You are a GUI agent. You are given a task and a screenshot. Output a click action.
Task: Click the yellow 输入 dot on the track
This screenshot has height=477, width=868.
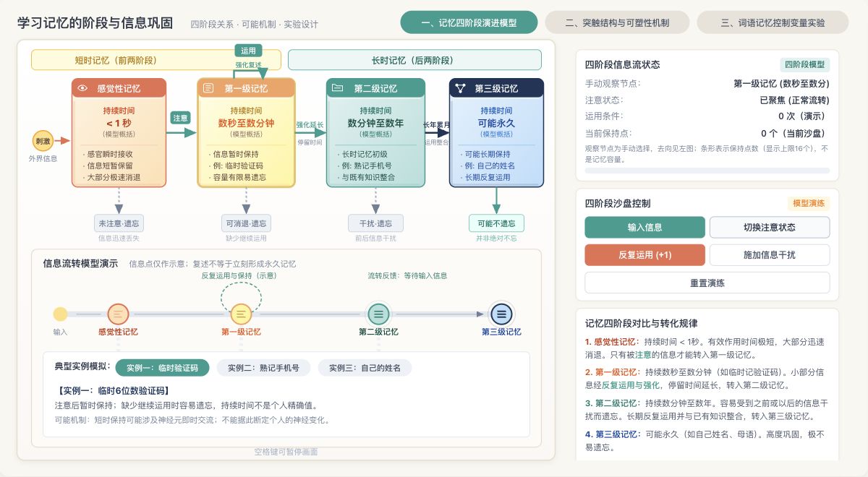click(61, 314)
